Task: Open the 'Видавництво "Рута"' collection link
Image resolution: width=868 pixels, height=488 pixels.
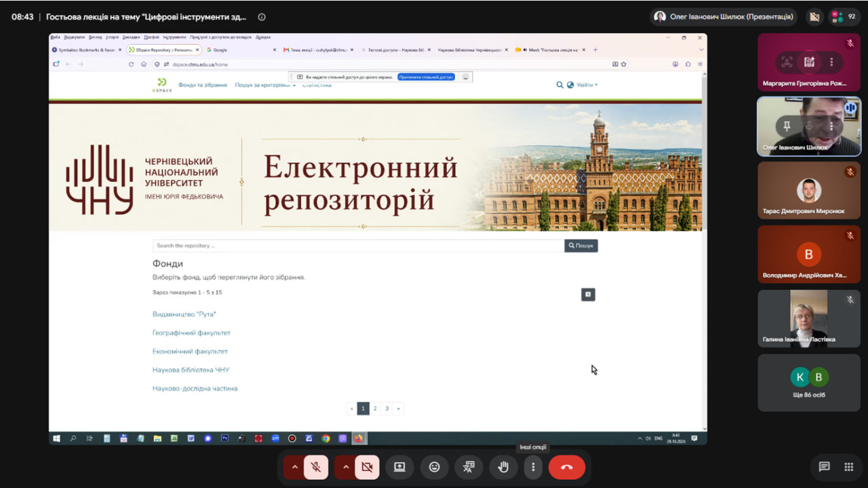Action: pyautogui.click(x=184, y=314)
